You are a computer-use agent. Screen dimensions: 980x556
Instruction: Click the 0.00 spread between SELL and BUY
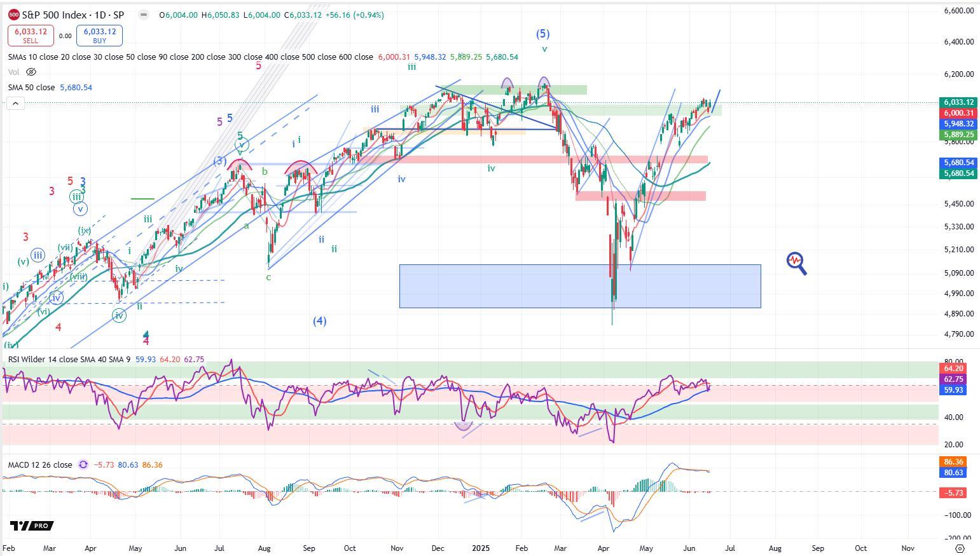click(65, 36)
